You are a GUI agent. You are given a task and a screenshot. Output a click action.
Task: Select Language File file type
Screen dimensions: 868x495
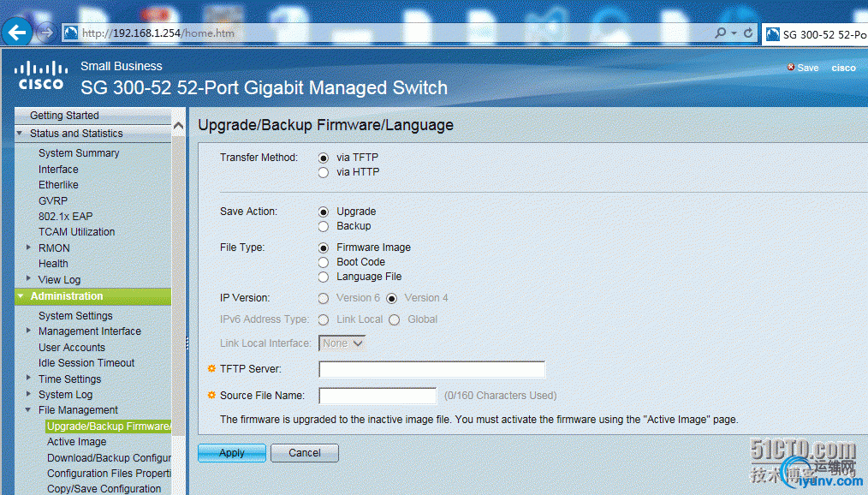[324, 277]
